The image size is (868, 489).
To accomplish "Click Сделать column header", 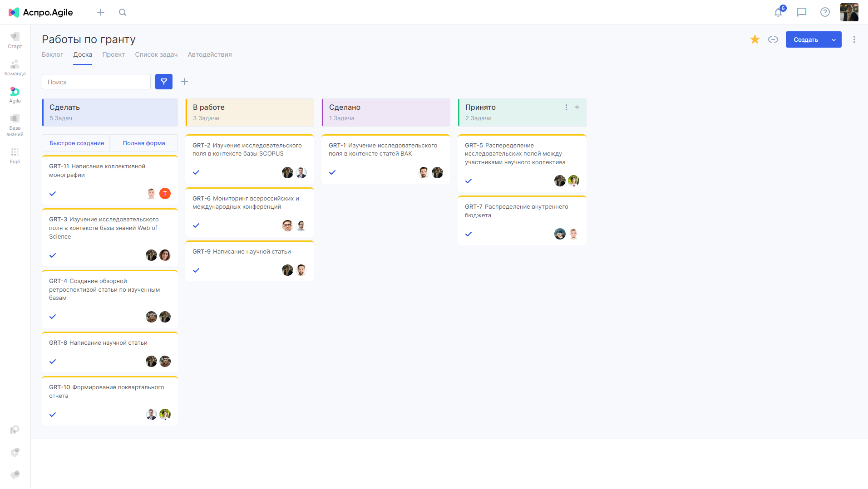I will 110,112.
